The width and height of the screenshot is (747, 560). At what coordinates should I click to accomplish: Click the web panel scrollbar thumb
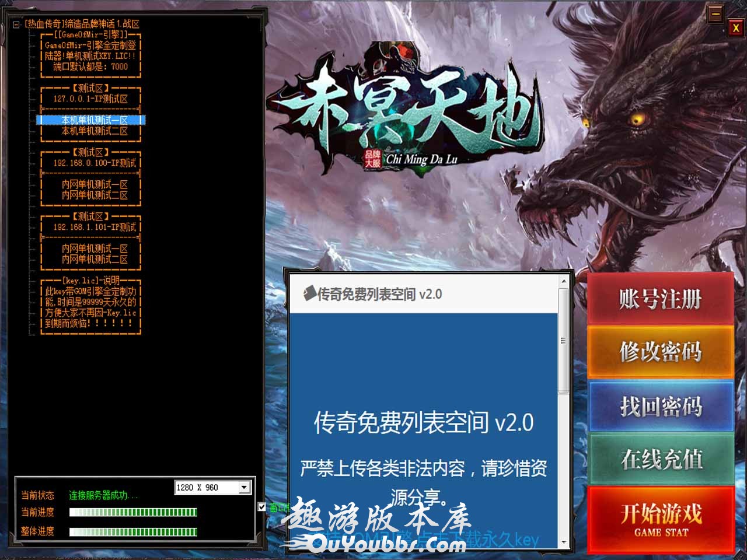[564, 341]
